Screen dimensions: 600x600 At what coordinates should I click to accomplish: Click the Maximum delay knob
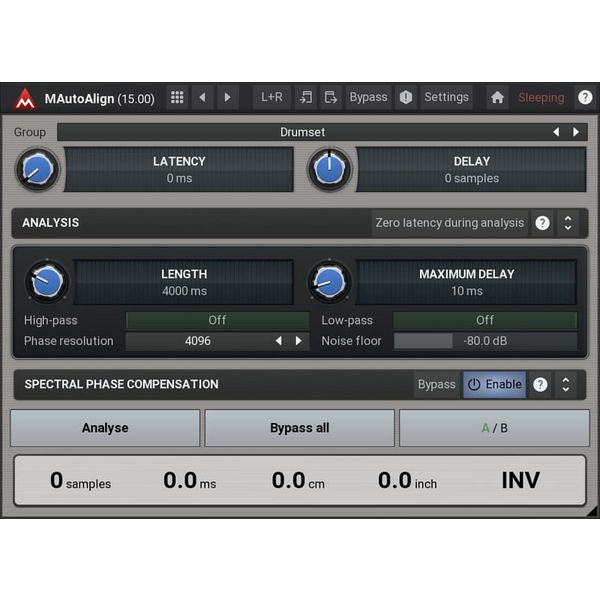(x=329, y=282)
